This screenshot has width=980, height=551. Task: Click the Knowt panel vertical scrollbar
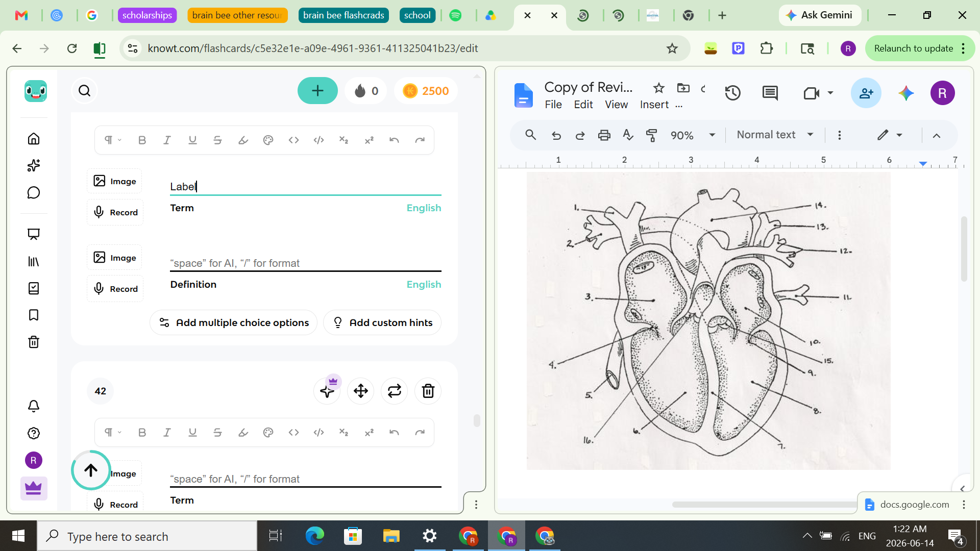pyautogui.click(x=477, y=420)
